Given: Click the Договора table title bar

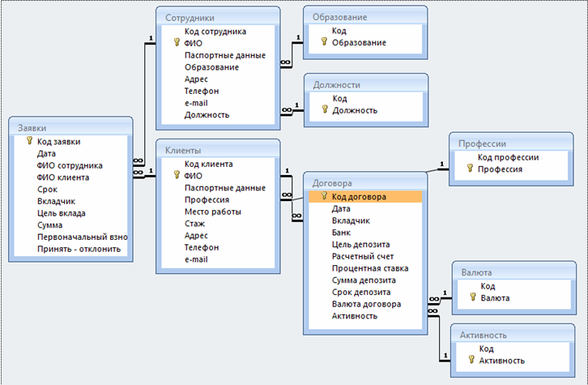Looking at the screenshot, I should [364, 183].
